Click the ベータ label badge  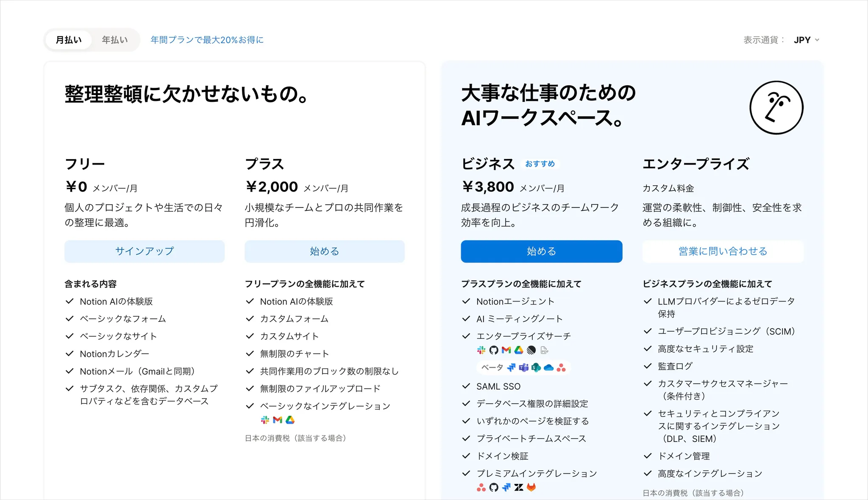click(492, 368)
